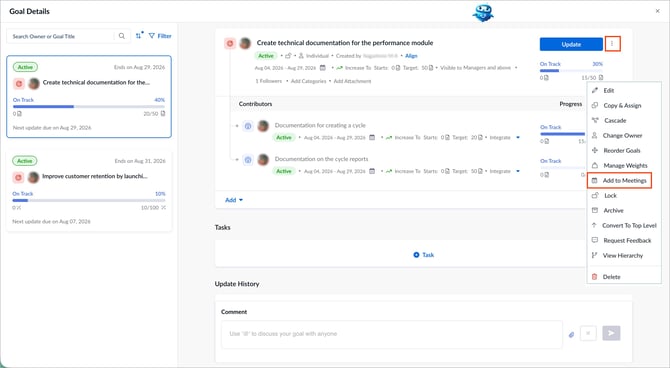Open calendar icon on cycle reports row

tap(372, 171)
